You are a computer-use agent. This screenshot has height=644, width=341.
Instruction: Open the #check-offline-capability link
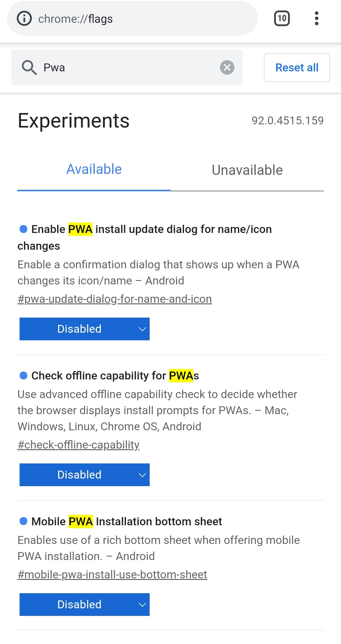pos(78,445)
